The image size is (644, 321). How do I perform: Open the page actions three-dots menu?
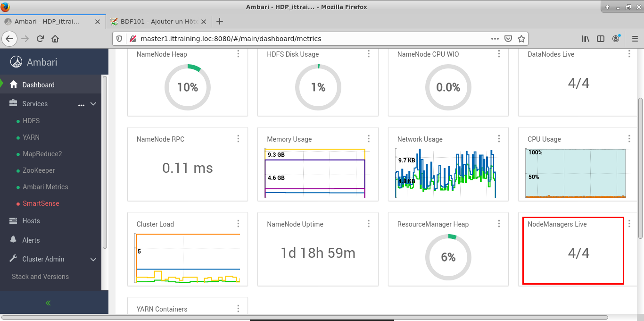[495, 39]
